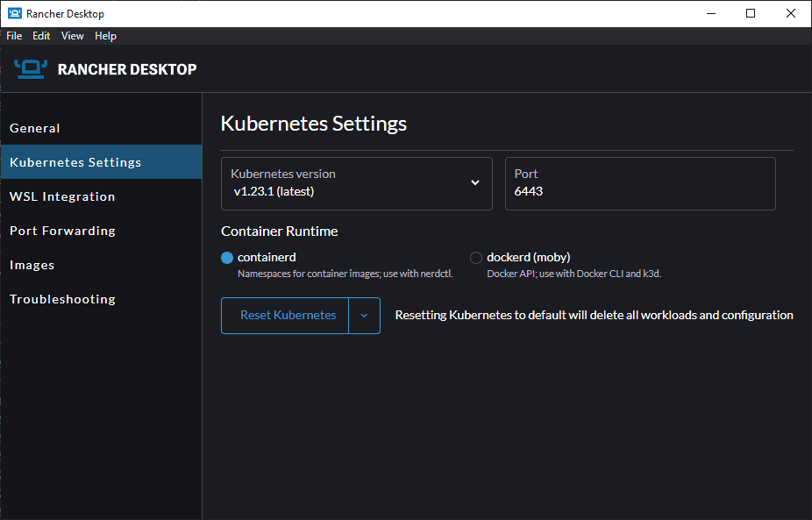The image size is (812, 520).
Task: Open the View menu
Action: click(73, 36)
